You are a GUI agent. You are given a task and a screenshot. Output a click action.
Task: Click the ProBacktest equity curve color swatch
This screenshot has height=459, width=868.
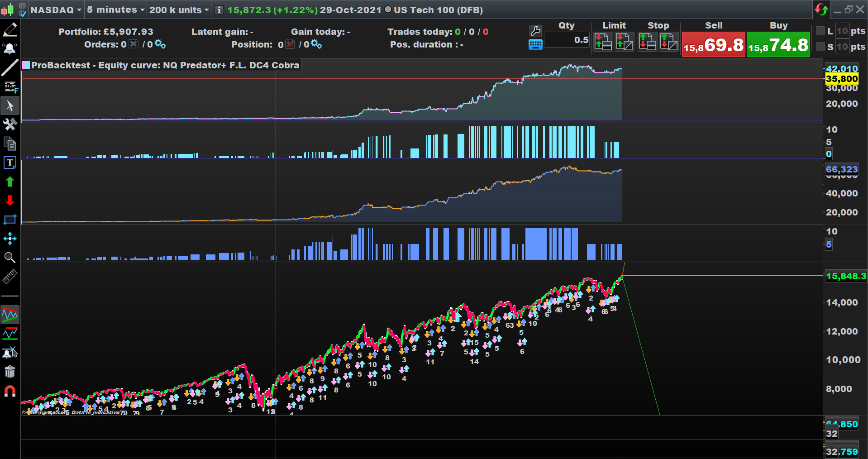pos(26,65)
